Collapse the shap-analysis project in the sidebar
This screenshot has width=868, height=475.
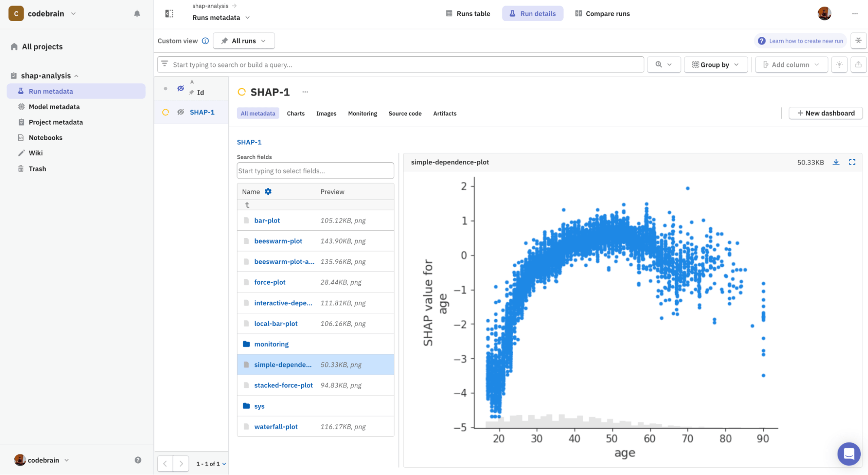(x=77, y=75)
